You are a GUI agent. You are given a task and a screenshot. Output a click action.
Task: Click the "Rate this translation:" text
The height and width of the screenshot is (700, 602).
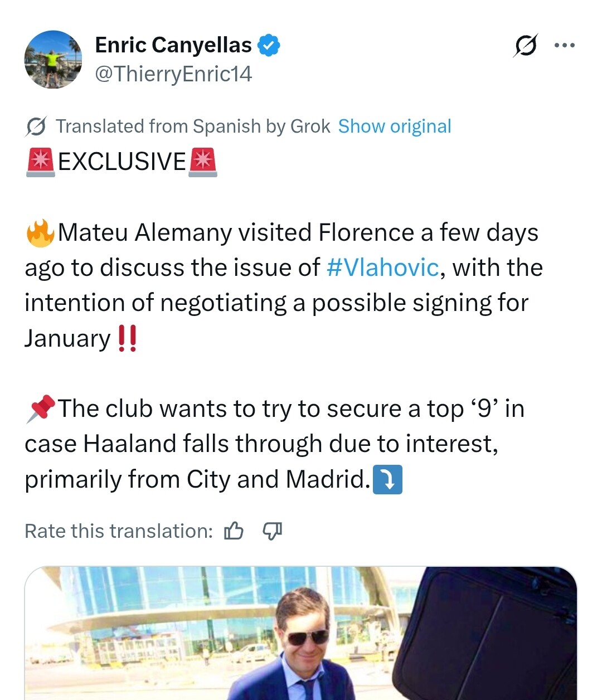pyautogui.click(x=119, y=531)
